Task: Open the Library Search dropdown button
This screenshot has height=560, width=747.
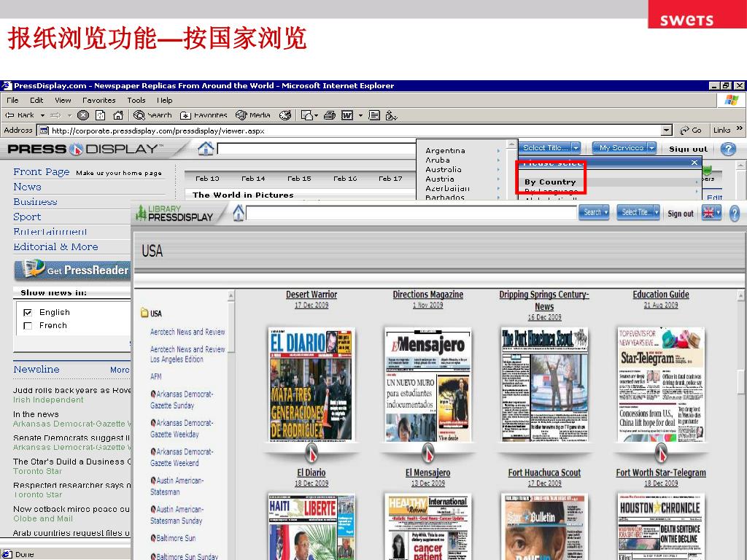Action: (594, 212)
